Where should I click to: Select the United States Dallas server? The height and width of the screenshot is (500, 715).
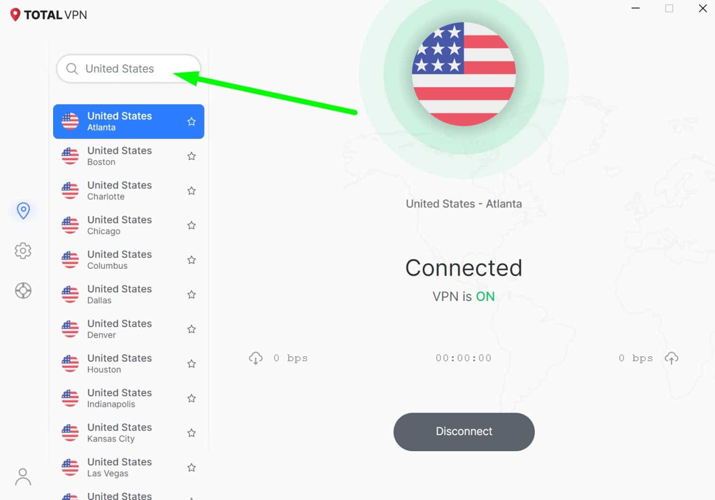point(129,294)
